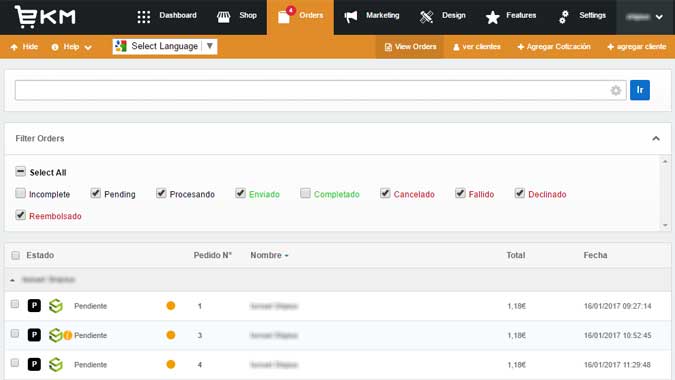Toggle the Select All checkbox
The image size is (675, 380).
tap(20, 172)
